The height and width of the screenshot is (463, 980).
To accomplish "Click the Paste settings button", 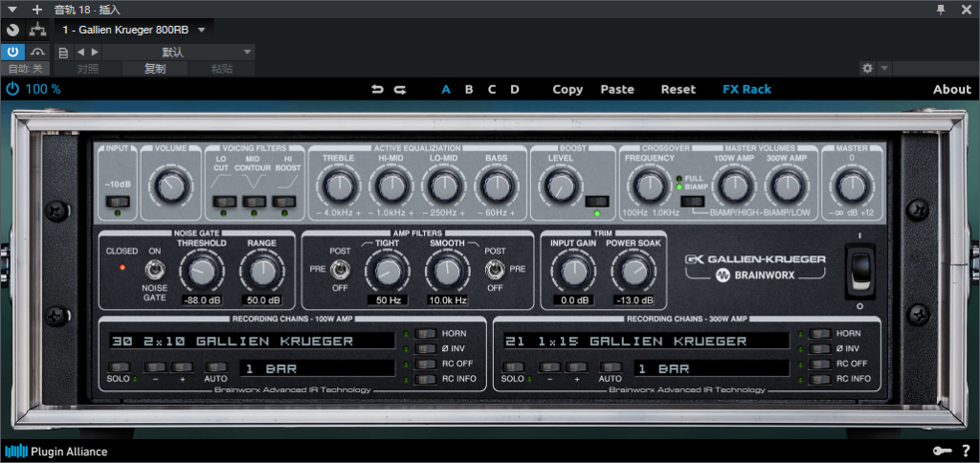I will tap(617, 89).
